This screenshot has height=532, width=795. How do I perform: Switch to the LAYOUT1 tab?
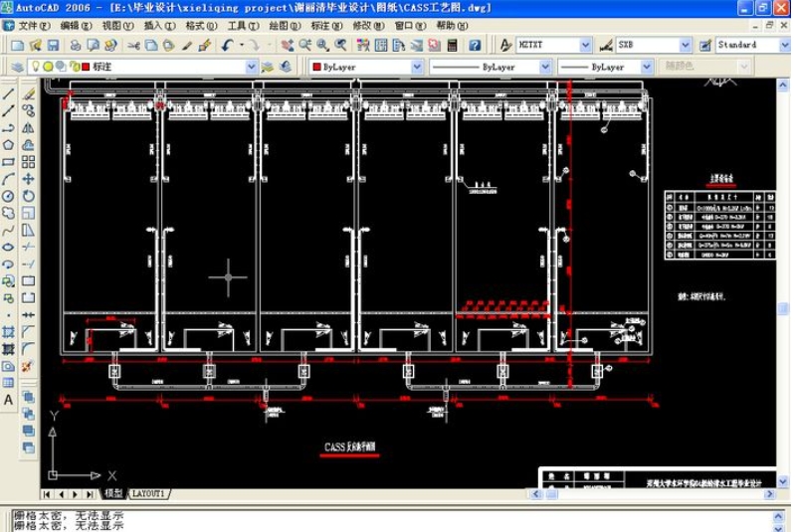point(148,493)
